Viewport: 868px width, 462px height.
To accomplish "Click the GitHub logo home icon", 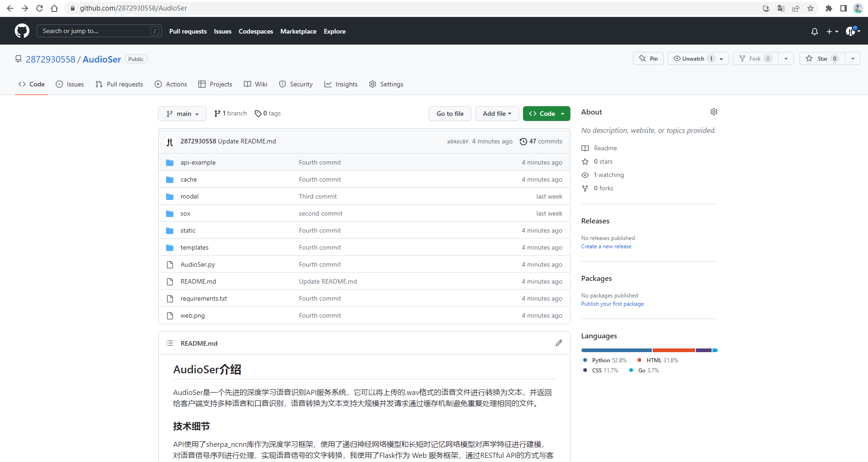I will pyautogui.click(x=22, y=31).
